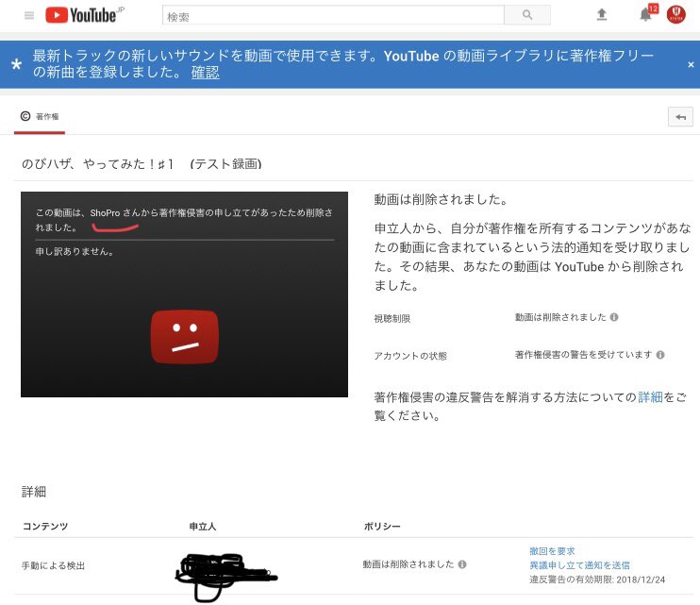Click the back arrow button
Viewport: 700px width, 605px height.
coord(680,117)
